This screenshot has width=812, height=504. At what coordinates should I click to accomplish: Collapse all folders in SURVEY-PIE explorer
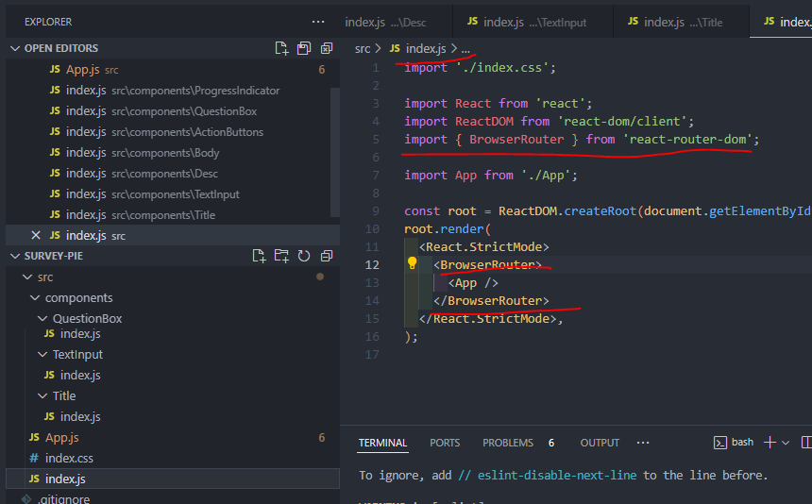point(327,256)
